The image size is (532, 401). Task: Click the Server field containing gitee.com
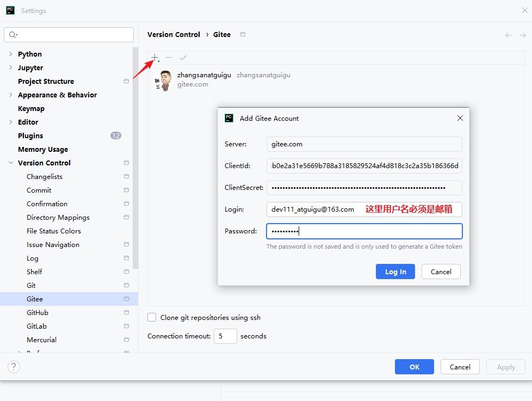[x=364, y=144]
